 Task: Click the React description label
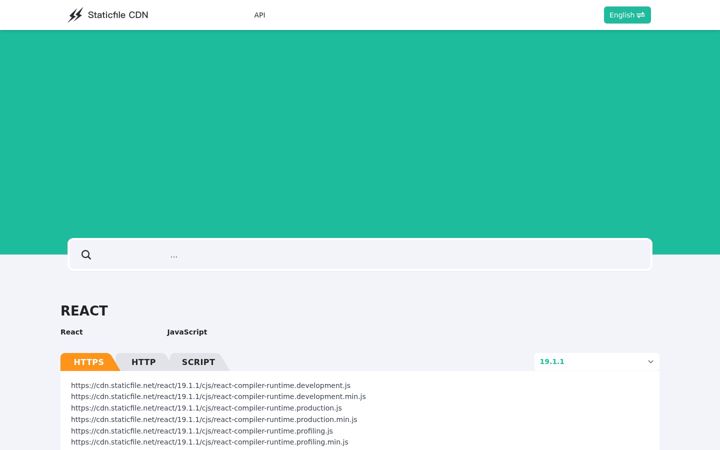(72, 332)
